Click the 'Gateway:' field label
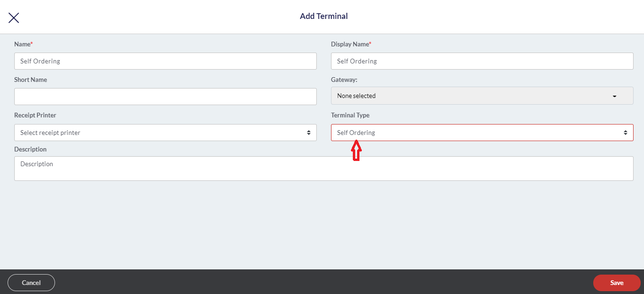Screen dimensions: 644x294 coord(344,80)
